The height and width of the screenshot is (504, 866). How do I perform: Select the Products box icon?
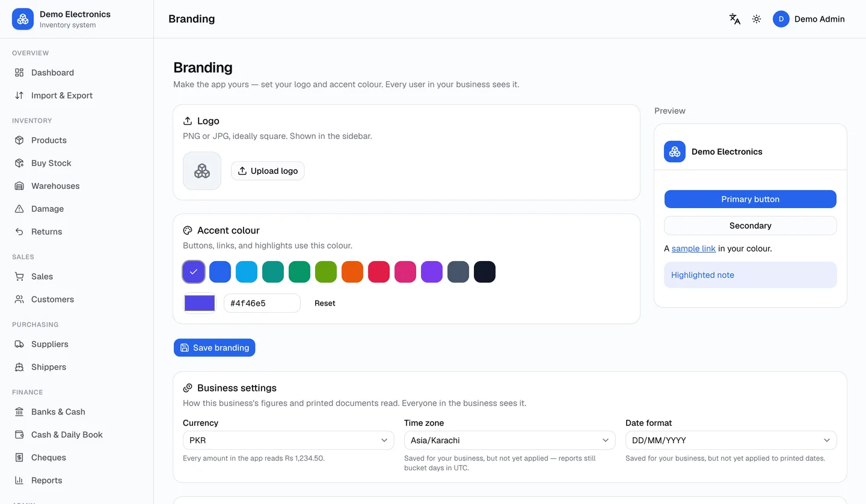point(19,140)
